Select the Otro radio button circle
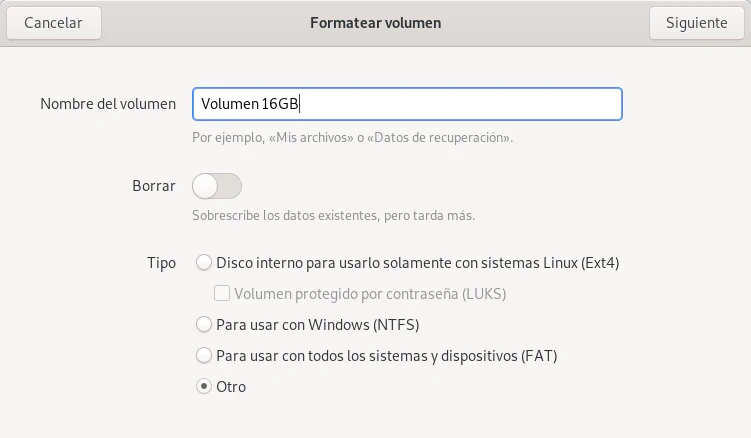751x438 pixels. [x=204, y=386]
